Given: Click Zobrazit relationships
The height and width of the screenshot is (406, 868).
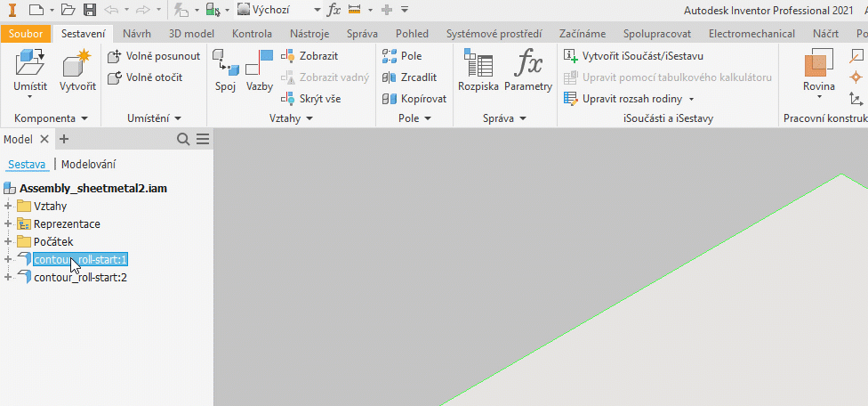Looking at the screenshot, I should pyautogui.click(x=309, y=56).
